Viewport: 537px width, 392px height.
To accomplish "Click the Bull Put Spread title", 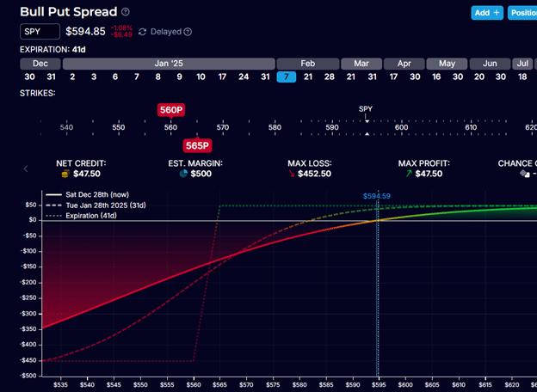I will 69,12.
